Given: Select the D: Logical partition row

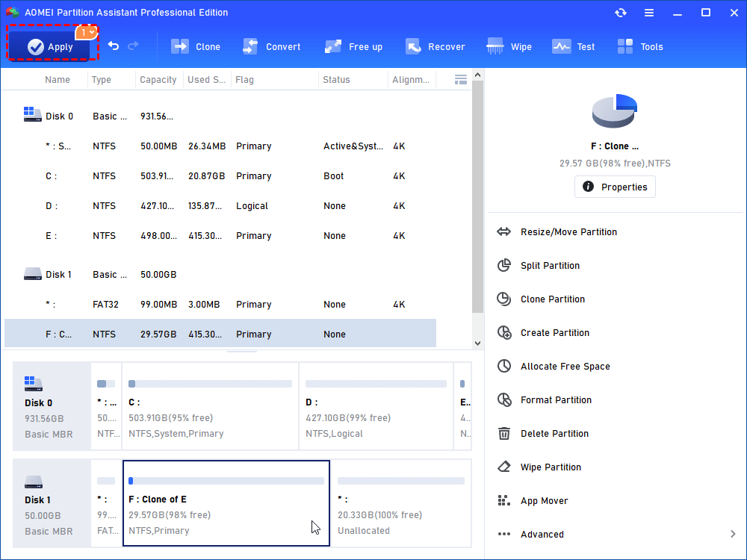Looking at the screenshot, I should click(x=220, y=206).
